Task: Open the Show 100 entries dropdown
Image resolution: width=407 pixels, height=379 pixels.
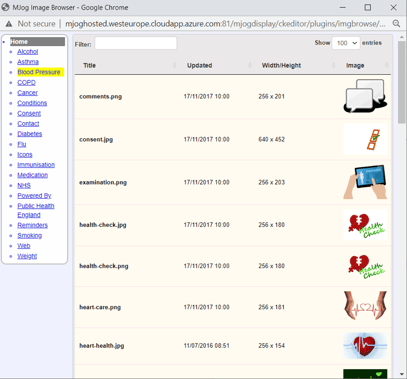Action: [x=346, y=43]
